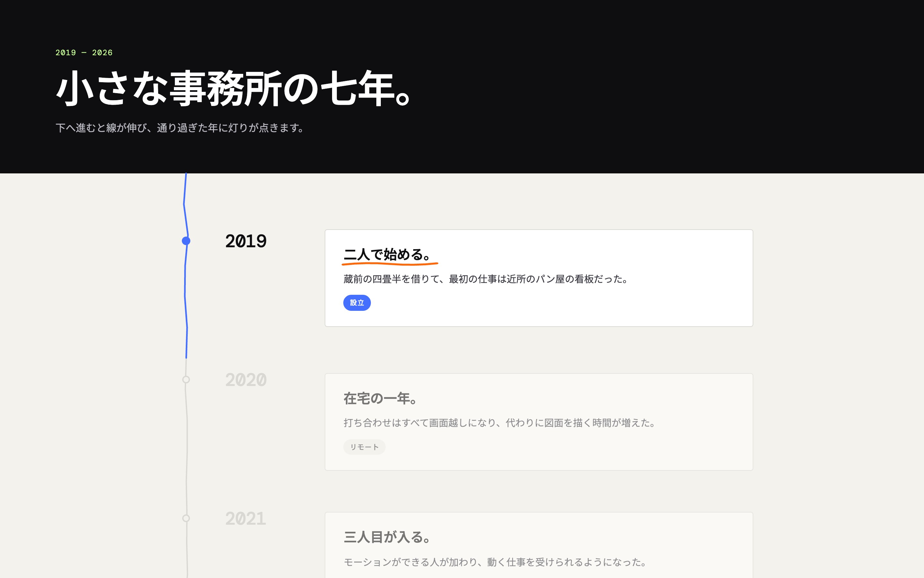Click the subtitle 下へ進むと線が伸び text
924x578 pixels.
click(x=180, y=128)
